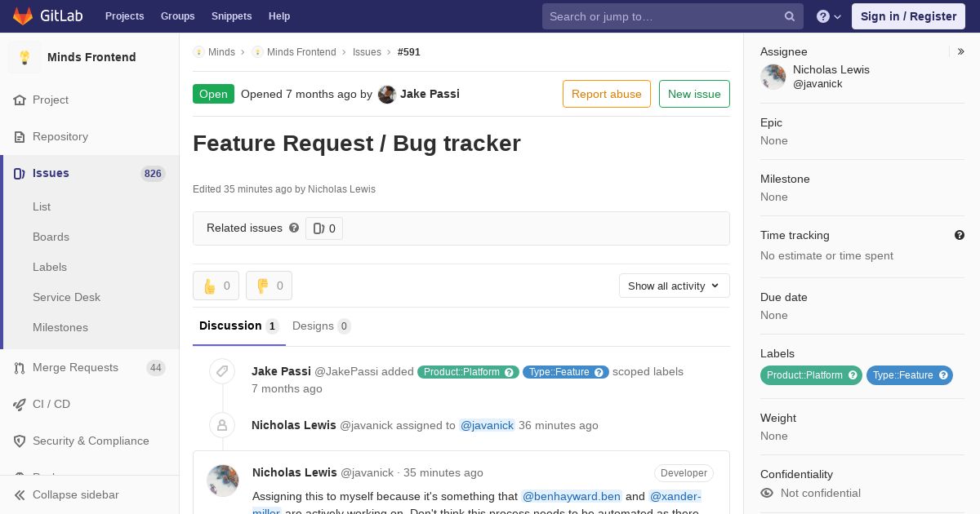Click the Report abuse button
The image size is (980, 514).
[607, 94]
